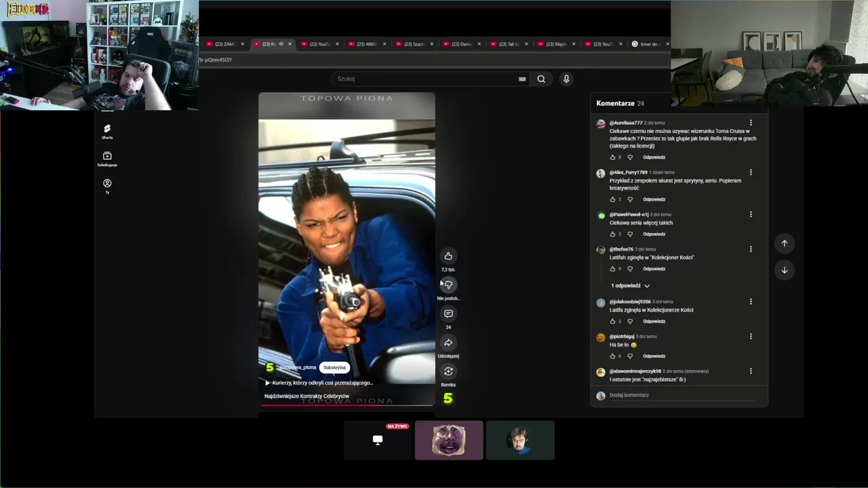Reply to @jolakoodziej9206 with Odpowiedz
This screenshot has width=868, height=488.
pos(654,321)
